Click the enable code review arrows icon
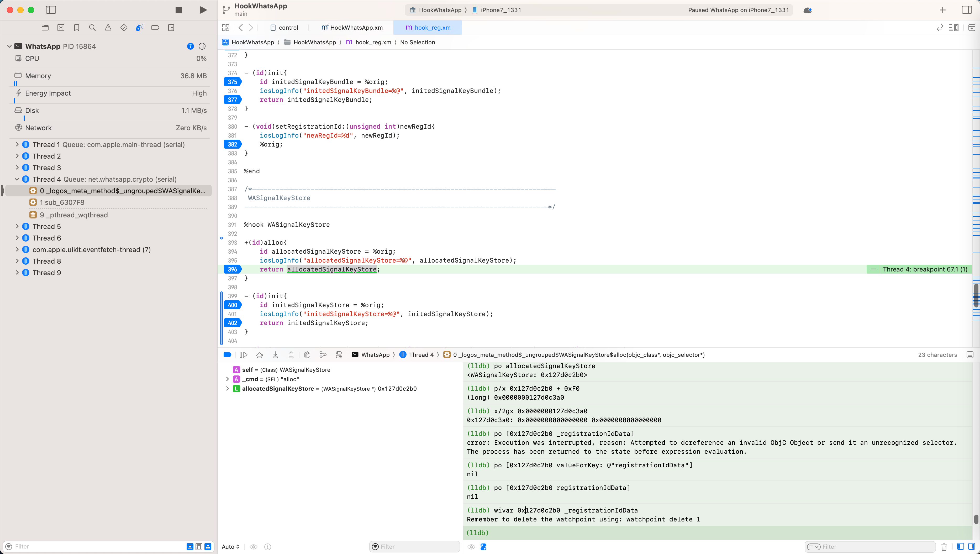Viewport: 980px width, 554px height. coord(940,27)
